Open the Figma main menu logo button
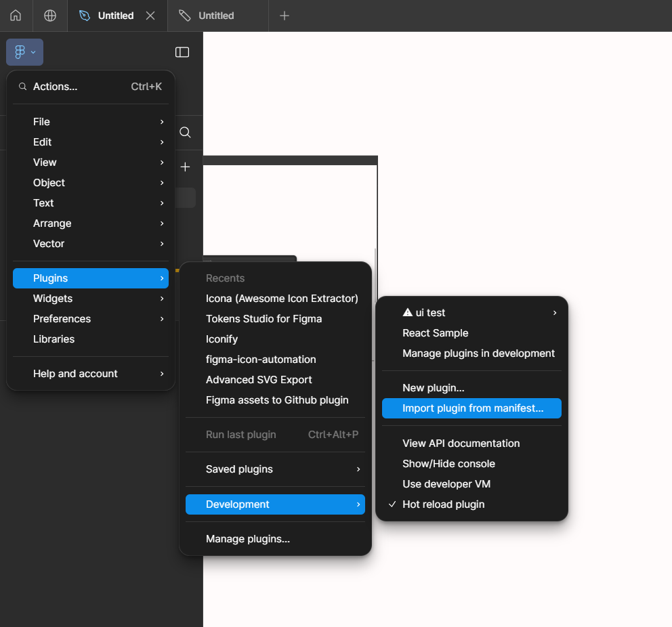This screenshot has width=672, height=627. (24, 52)
